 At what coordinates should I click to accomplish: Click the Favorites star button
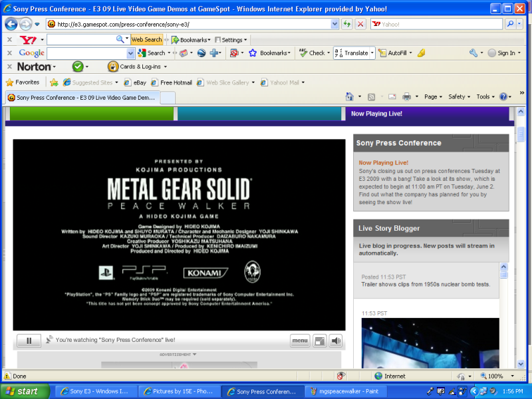(x=23, y=82)
